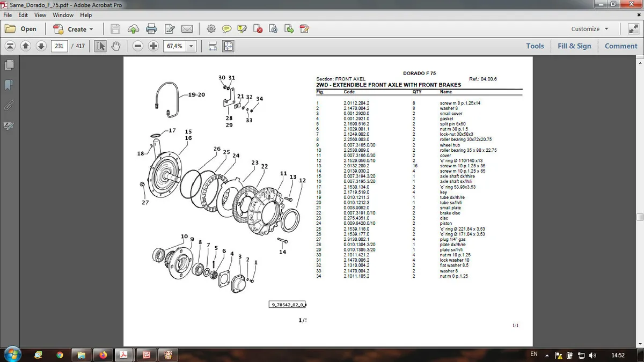Send file by email envelope icon

click(187, 29)
